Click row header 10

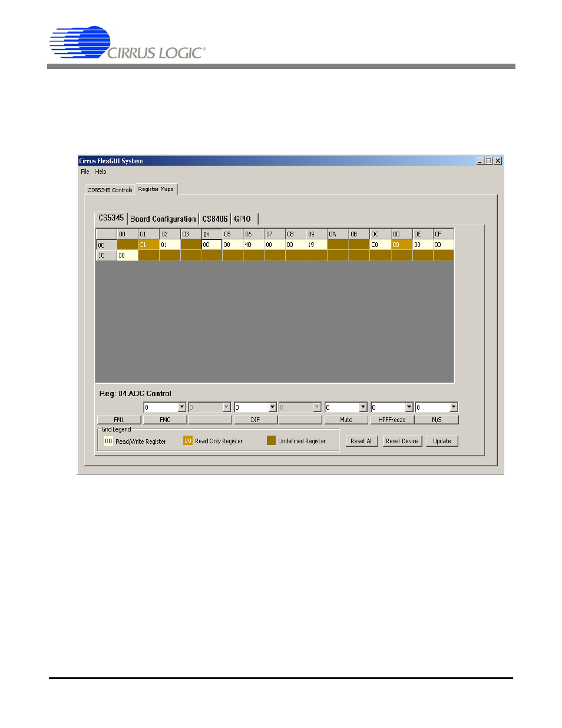click(x=106, y=255)
